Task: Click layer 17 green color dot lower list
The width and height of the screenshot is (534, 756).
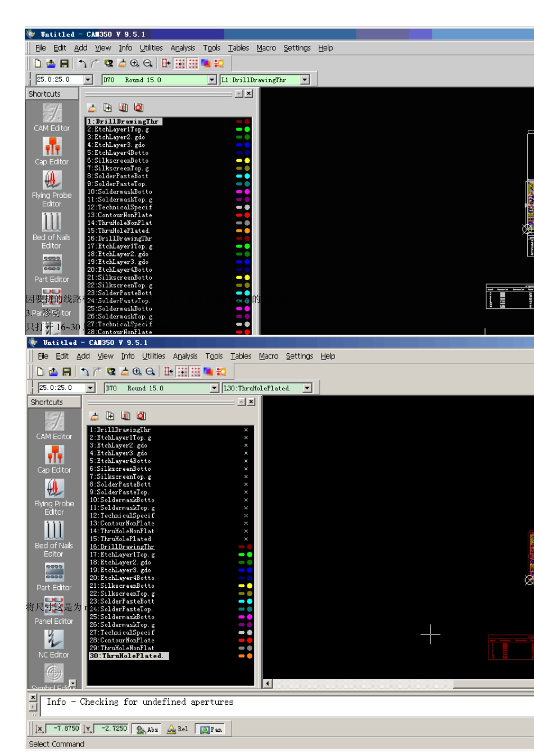Action: coord(250,555)
